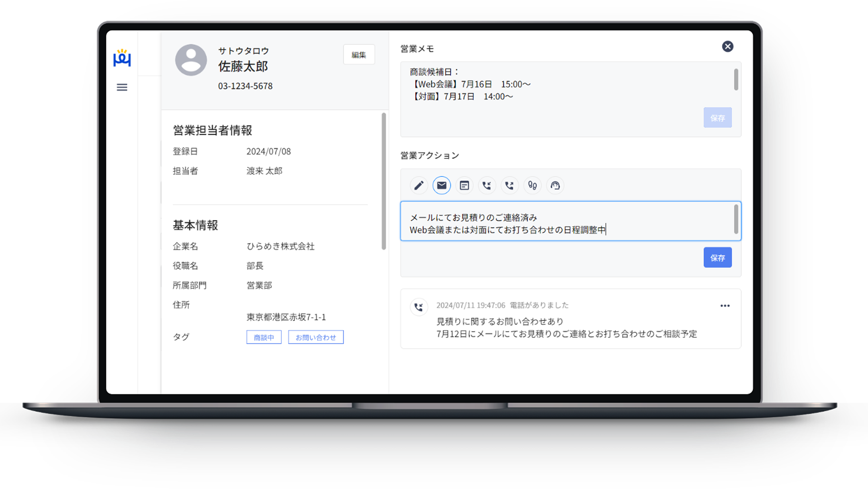Click the name reading サトウタロウ
The image size is (868, 489).
[x=244, y=51]
